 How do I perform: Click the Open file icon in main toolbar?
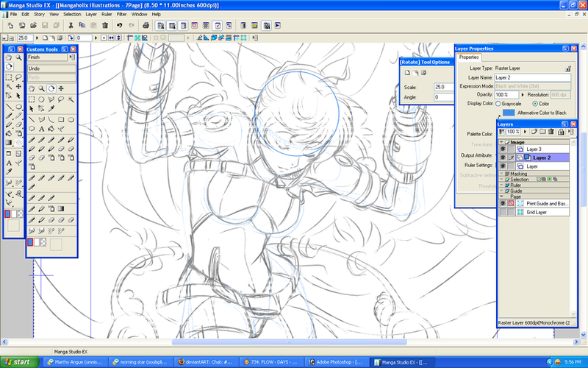tap(33, 26)
